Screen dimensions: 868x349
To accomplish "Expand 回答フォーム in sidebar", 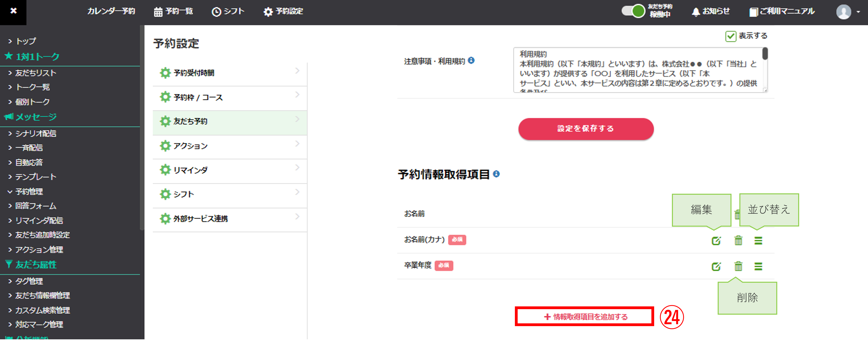I will 35,206.
